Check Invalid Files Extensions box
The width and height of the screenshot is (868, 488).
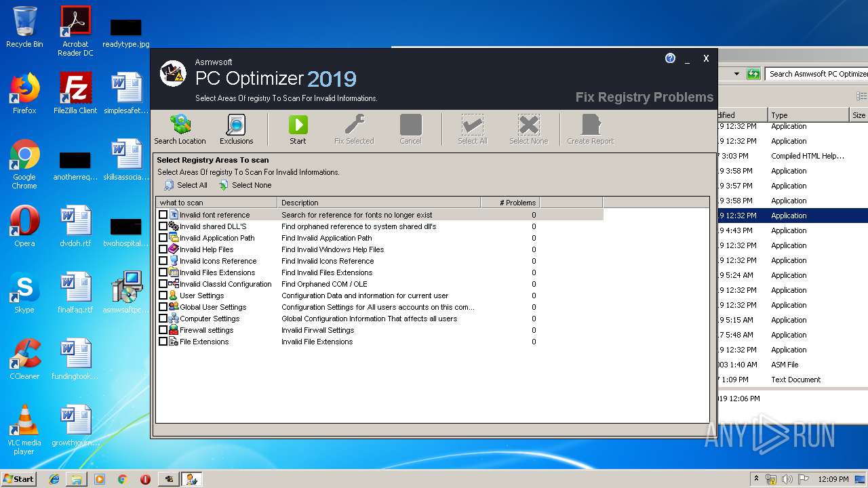click(163, 272)
